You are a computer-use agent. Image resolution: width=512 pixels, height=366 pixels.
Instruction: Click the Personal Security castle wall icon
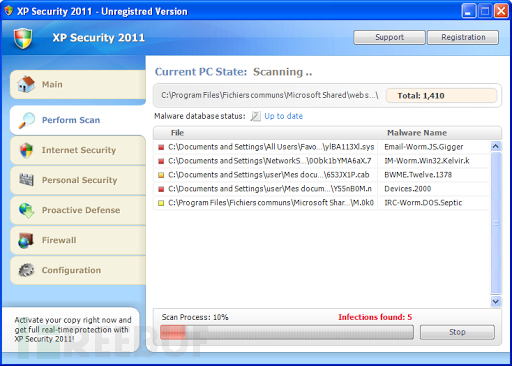coord(26,180)
